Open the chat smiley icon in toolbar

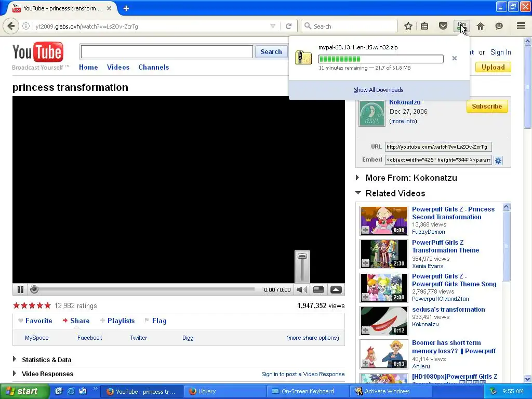[x=499, y=26]
